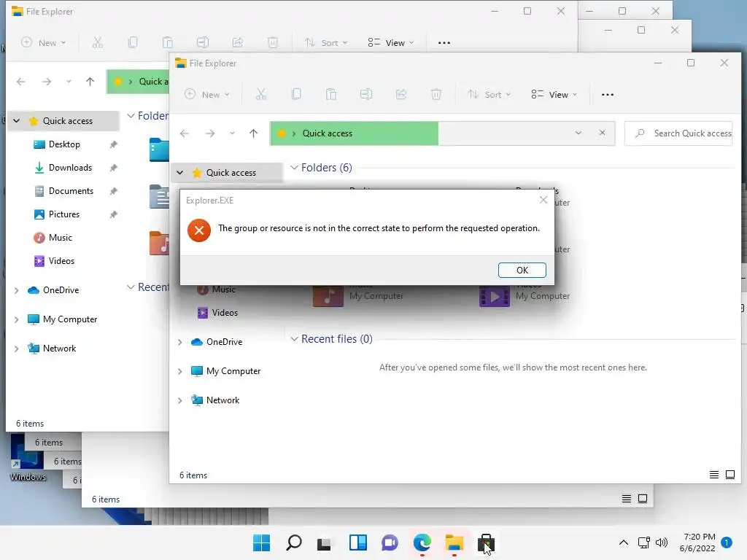Image resolution: width=747 pixels, height=560 pixels.
Task: Expand OneDrive node in front window
Action: [180, 342]
